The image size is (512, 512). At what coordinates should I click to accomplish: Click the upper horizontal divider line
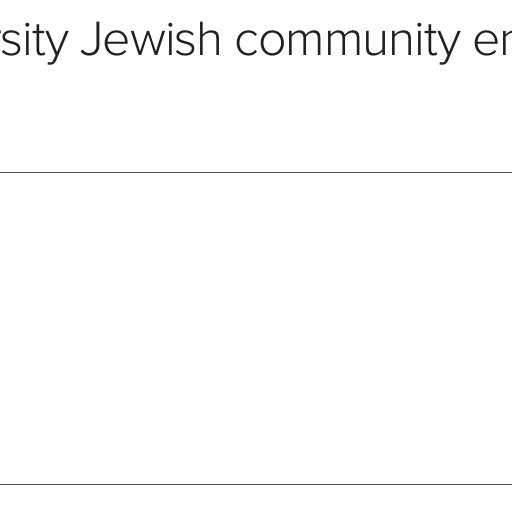point(256,172)
